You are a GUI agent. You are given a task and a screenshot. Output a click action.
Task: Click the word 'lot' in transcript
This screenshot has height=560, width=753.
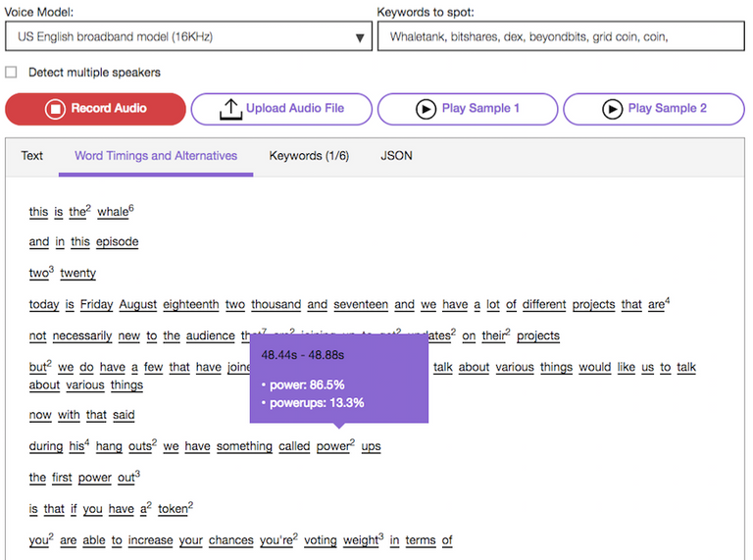tap(493, 304)
